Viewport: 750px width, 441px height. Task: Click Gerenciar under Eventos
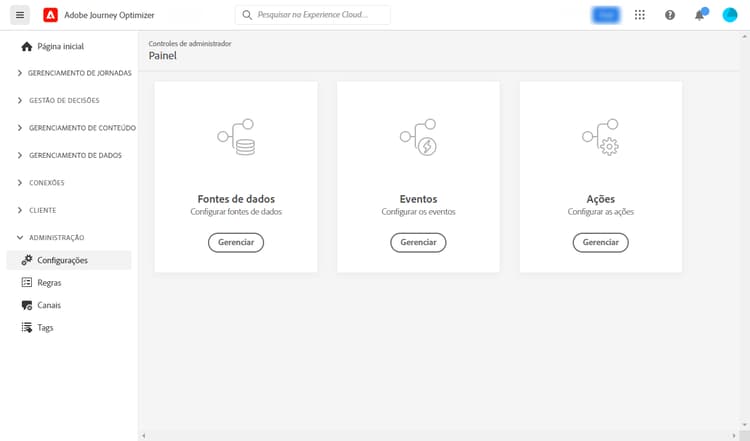click(x=419, y=243)
